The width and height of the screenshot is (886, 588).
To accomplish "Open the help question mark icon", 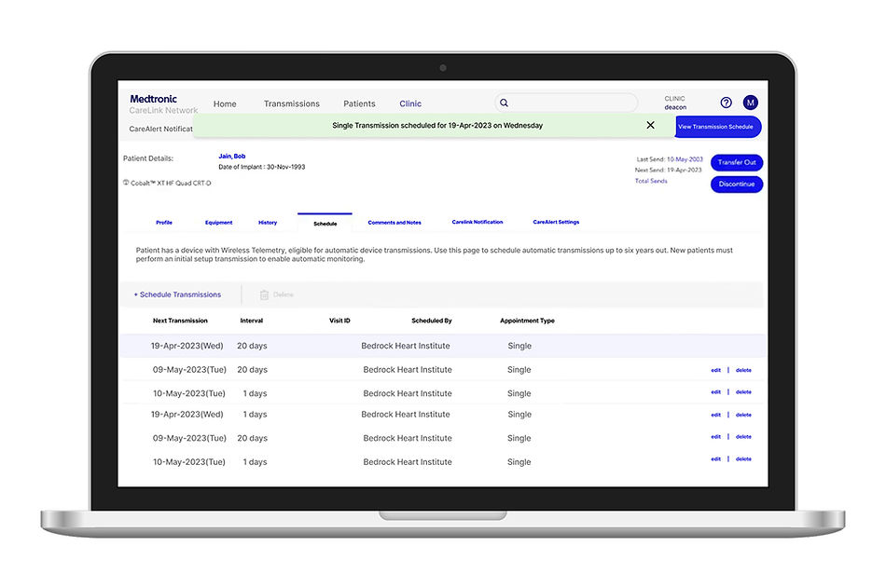I will [727, 103].
